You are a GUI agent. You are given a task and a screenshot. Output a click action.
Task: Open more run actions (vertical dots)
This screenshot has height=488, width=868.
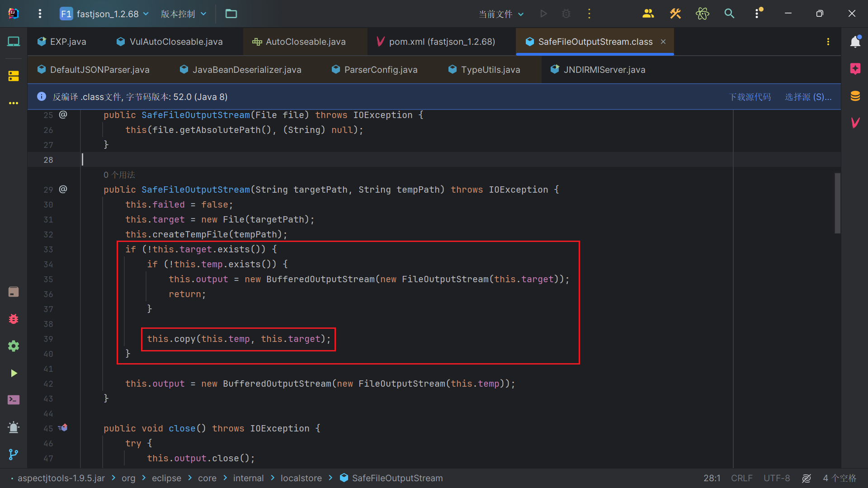589,14
